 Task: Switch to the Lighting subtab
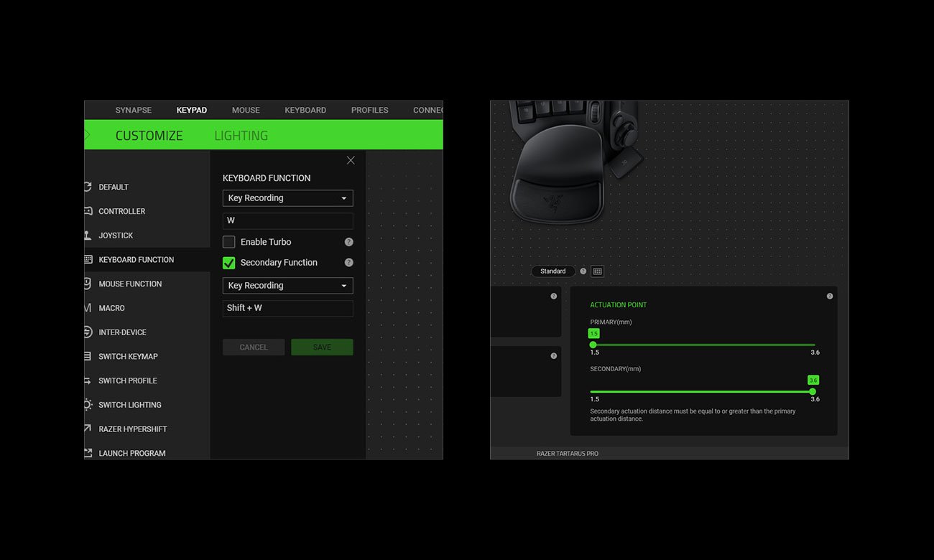click(x=241, y=136)
